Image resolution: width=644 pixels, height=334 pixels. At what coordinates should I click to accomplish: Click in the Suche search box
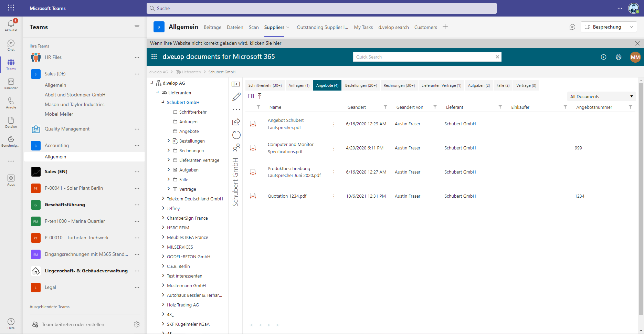[321, 8]
